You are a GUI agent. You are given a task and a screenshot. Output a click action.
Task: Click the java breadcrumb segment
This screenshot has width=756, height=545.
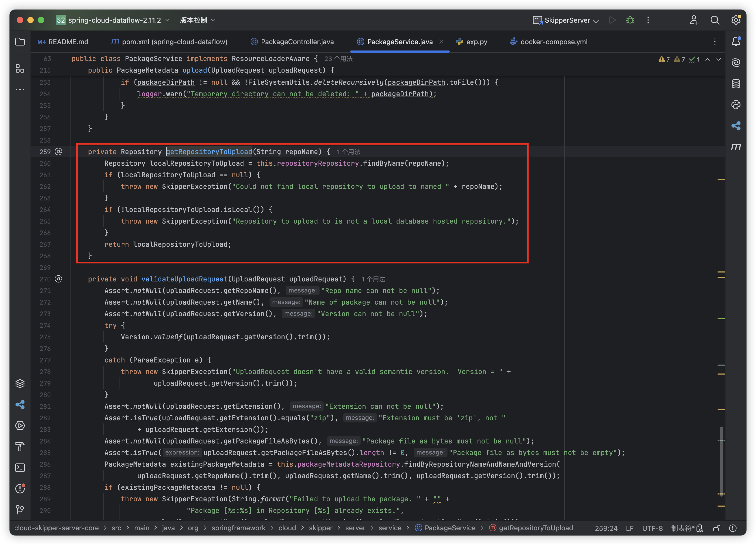pyautogui.click(x=168, y=528)
